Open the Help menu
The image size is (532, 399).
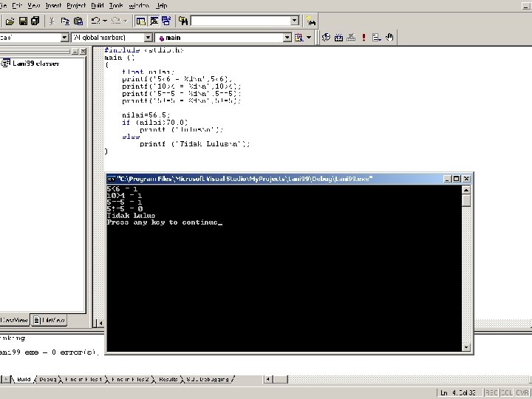click(162, 5)
